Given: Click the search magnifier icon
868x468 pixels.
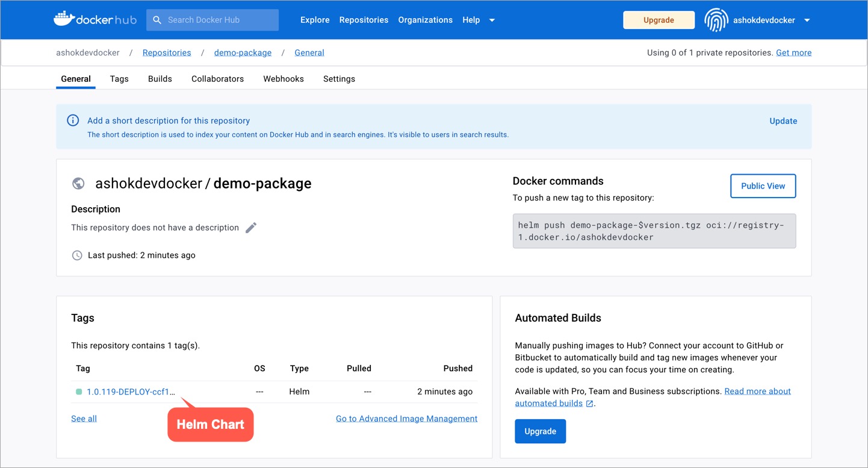Looking at the screenshot, I should point(157,20).
